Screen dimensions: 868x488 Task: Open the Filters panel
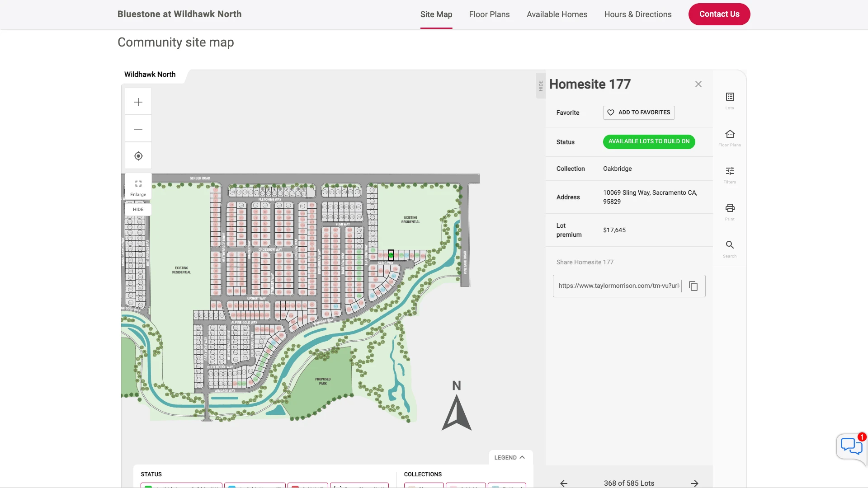(730, 175)
